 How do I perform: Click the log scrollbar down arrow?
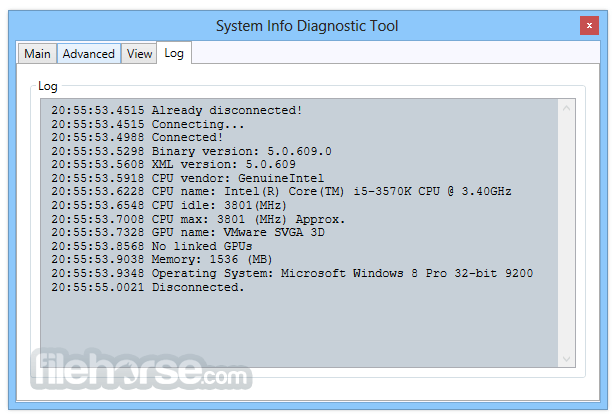point(566,358)
